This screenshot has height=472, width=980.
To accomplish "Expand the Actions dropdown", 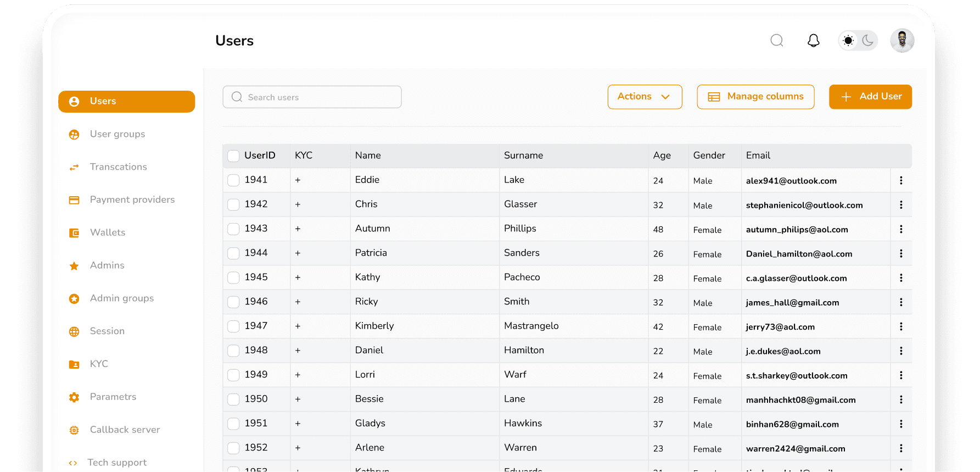I will [x=645, y=97].
